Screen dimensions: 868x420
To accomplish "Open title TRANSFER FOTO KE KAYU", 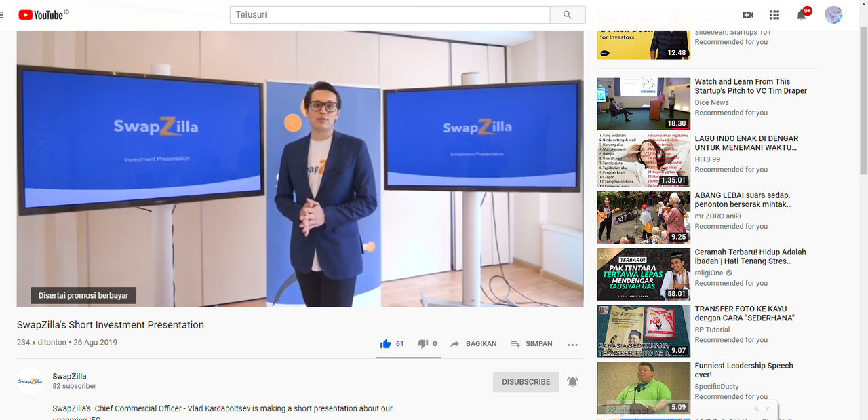I will 745,313.
